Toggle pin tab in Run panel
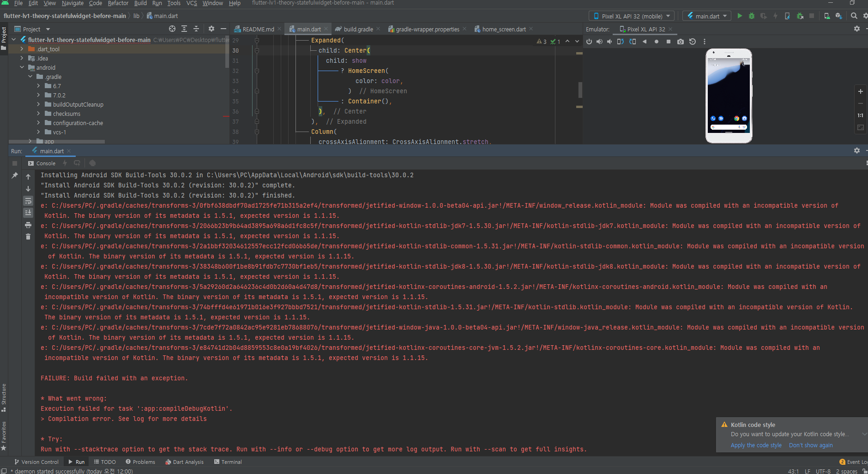868x474 pixels. coord(15,175)
